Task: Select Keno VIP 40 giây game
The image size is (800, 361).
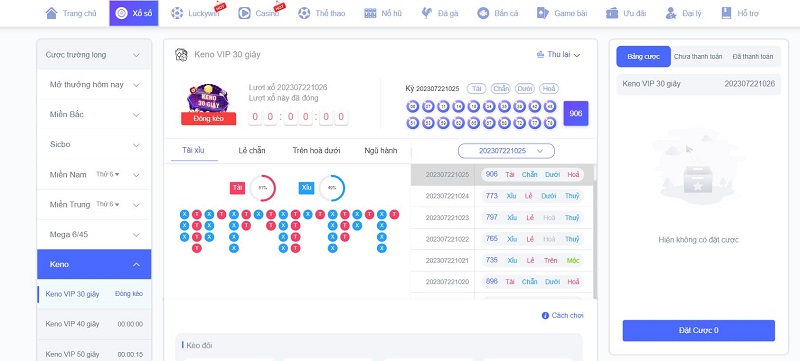Action: (94, 324)
